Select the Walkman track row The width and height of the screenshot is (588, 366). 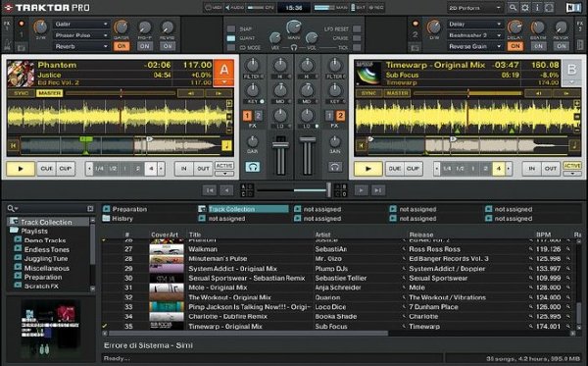(x=336, y=249)
